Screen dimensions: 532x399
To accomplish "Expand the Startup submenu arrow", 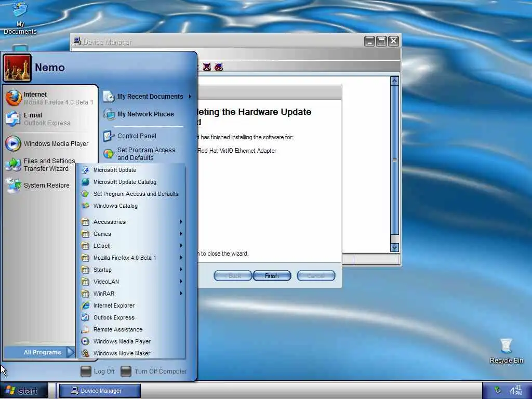I will pos(181,270).
